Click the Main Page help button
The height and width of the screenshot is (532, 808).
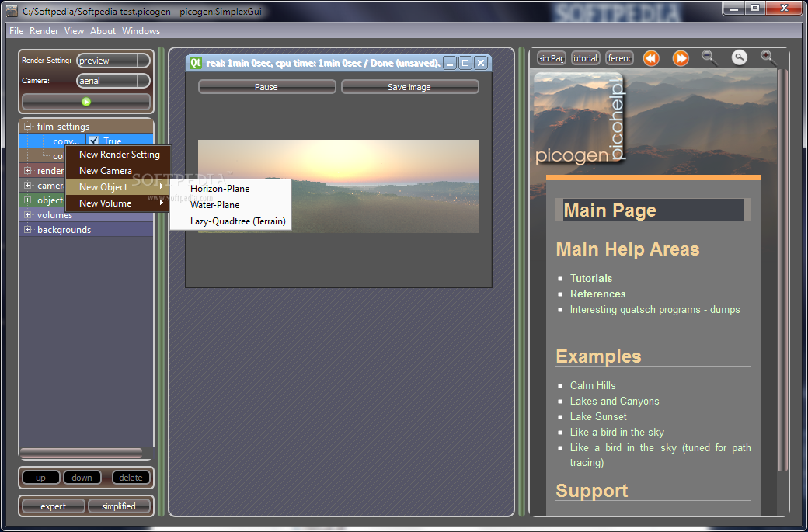pyautogui.click(x=552, y=58)
